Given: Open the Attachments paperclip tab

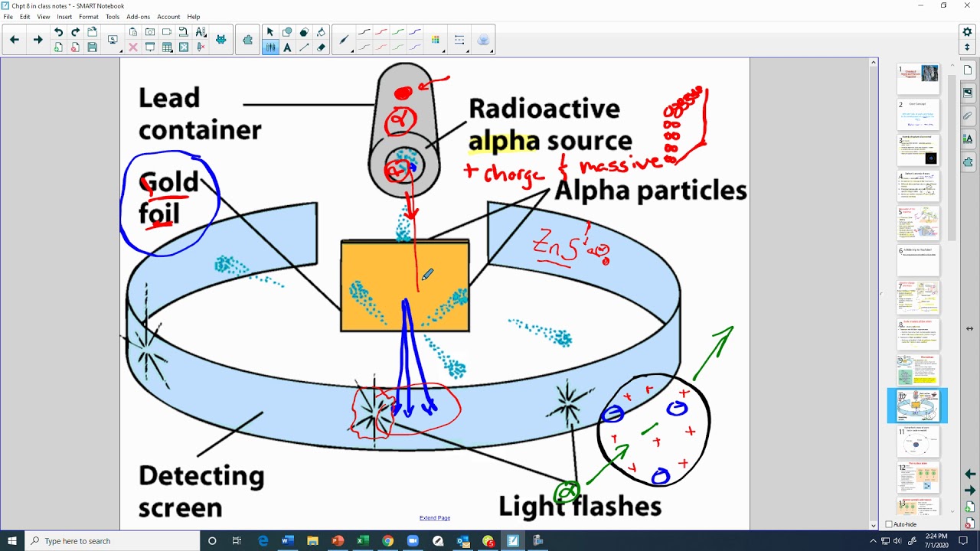Looking at the screenshot, I should point(969,116).
